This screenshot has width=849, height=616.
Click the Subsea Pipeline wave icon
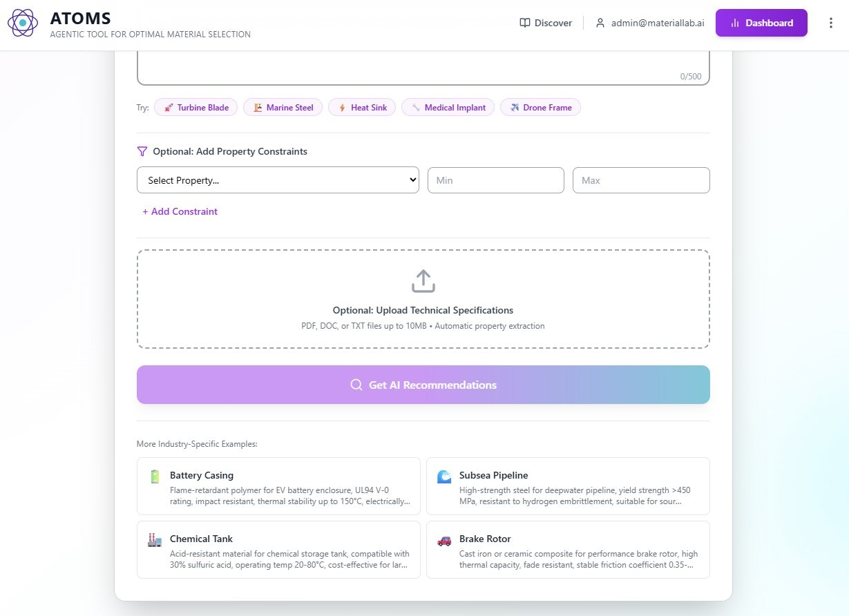[x=444, y=477]
